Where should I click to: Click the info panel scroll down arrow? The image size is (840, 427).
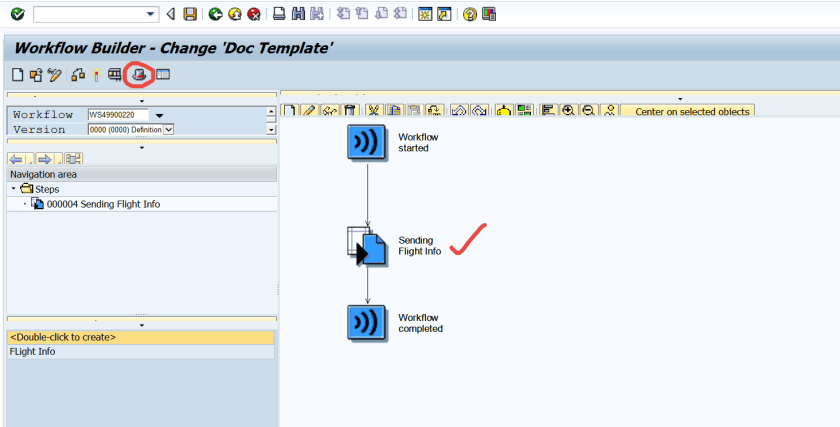click(271, 129)
